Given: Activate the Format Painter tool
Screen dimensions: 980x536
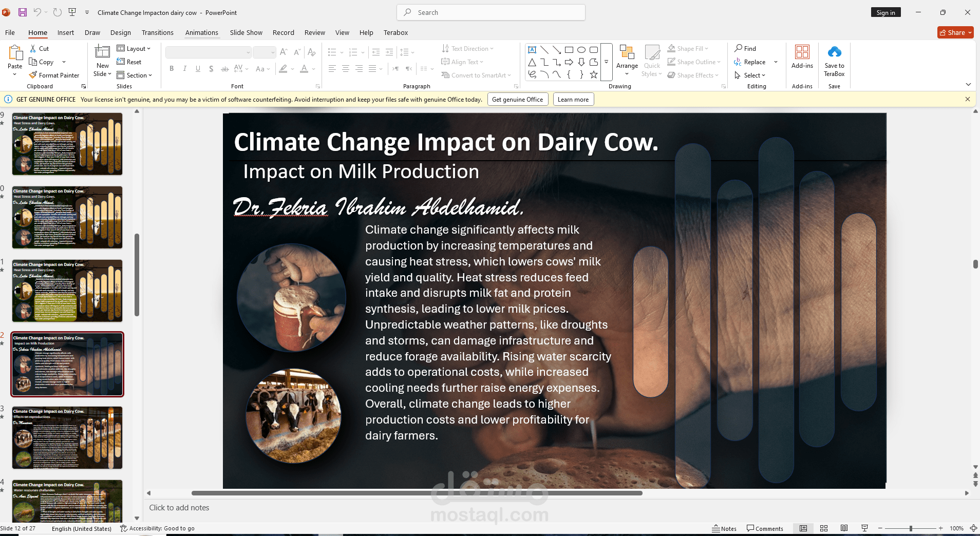Looking at the screenshot, I should click(54, 75).
